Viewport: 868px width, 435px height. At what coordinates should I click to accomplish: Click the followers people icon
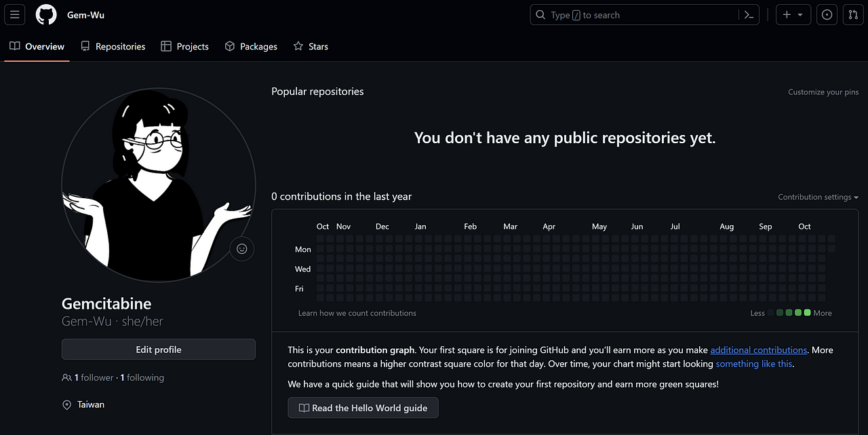pos(66,377)
